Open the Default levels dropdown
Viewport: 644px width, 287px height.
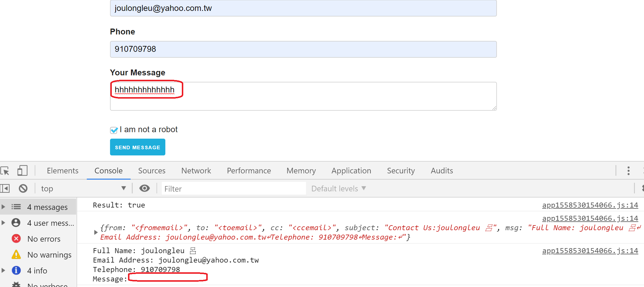pos(339,188)
